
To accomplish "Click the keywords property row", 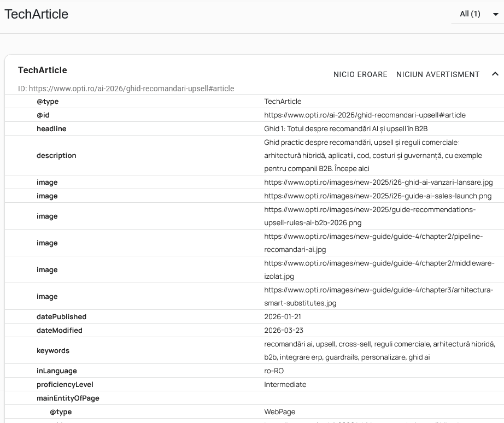I will pos(251,350).
